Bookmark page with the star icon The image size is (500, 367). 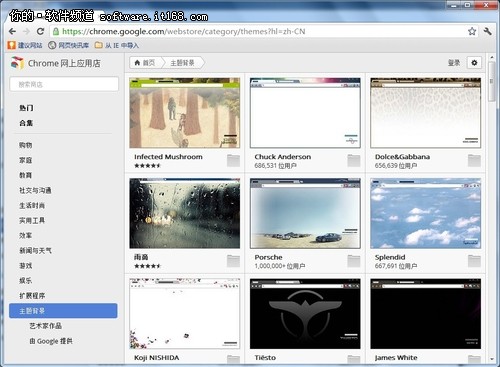coord(472,31)
